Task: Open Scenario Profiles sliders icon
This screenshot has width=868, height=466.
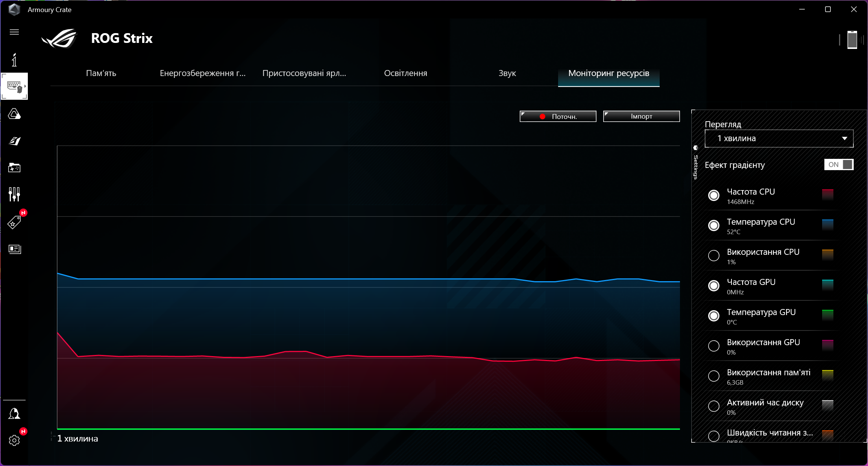Action: click(x=14, y=194)
